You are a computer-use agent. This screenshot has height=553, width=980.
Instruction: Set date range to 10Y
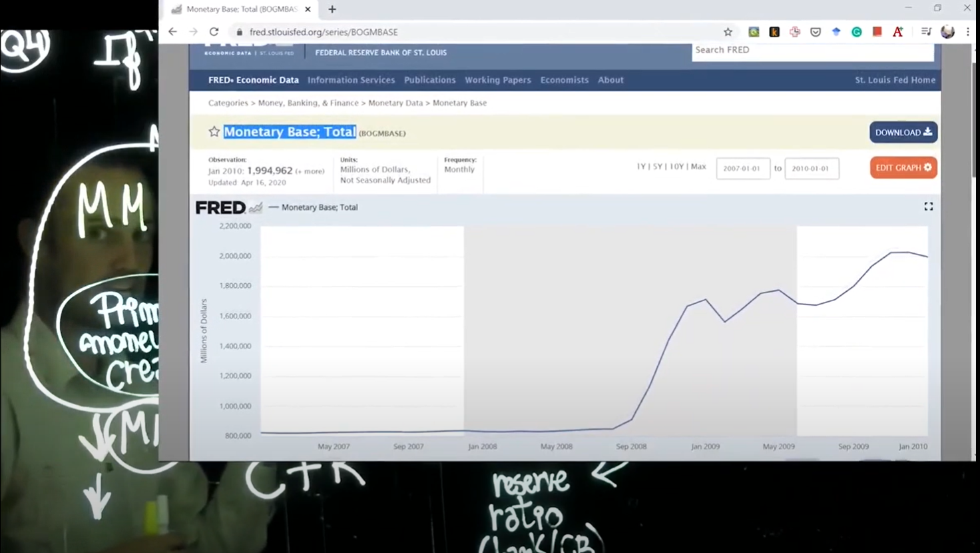[x=676, y=167]
